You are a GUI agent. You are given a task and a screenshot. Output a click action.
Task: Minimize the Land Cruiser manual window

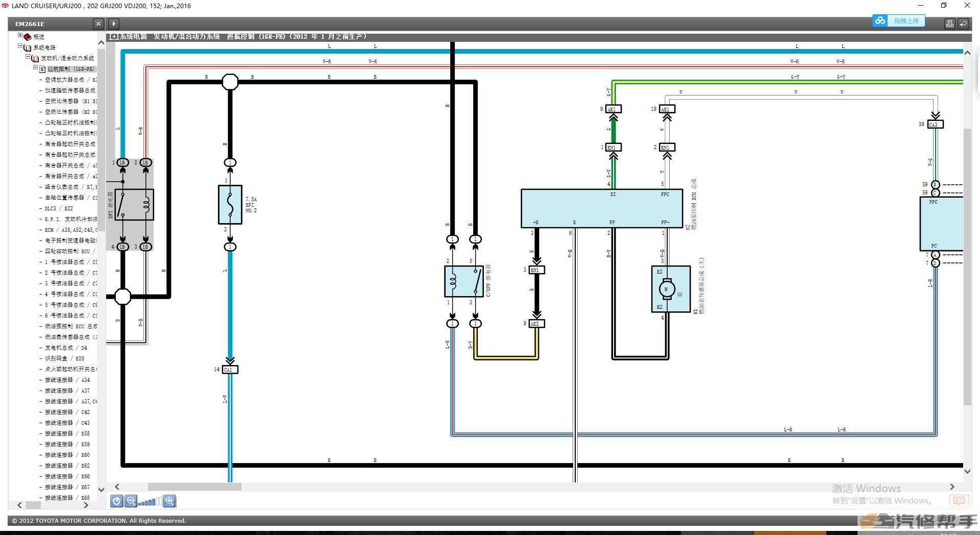[921, 6]
